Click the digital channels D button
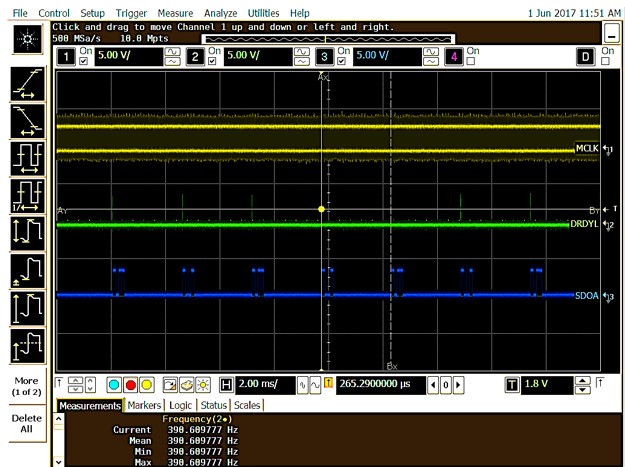This screenshot has width=625, height=467. pyautogui.click(x=587, y=56)
